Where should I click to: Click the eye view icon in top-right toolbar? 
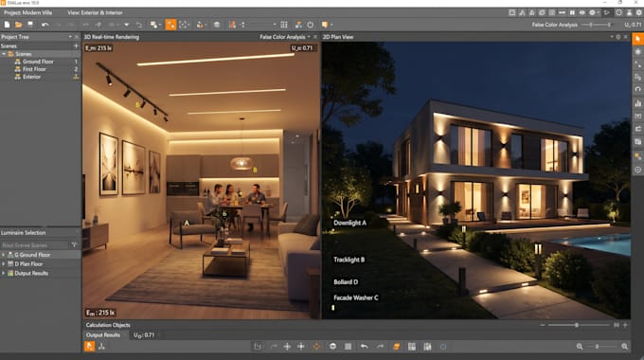[582, 12]
